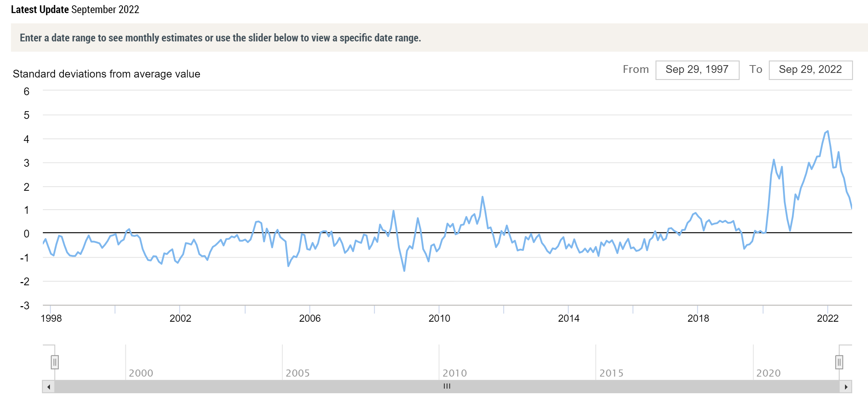Viewport: 868px width, 401px height.
Task: Click the Standard deviations axis title
Action: (106, 74)
